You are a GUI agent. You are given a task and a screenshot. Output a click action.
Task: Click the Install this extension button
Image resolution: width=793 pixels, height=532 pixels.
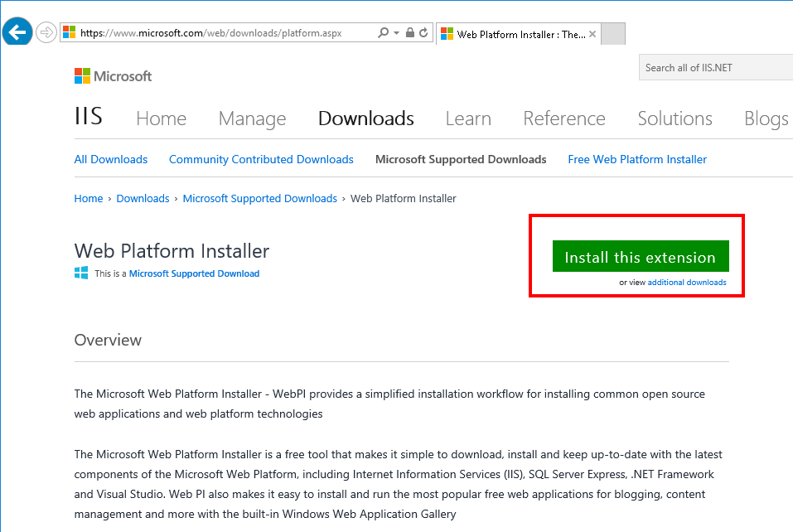[641, 256]
